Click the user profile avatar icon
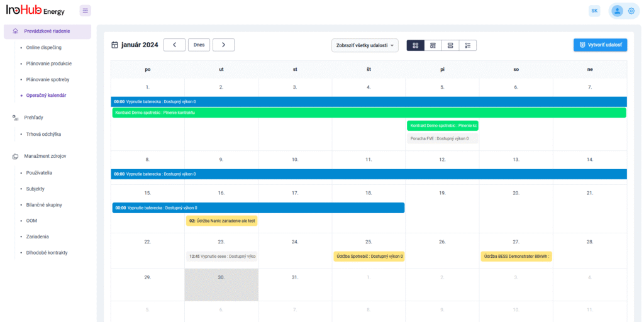 (617, 11)
